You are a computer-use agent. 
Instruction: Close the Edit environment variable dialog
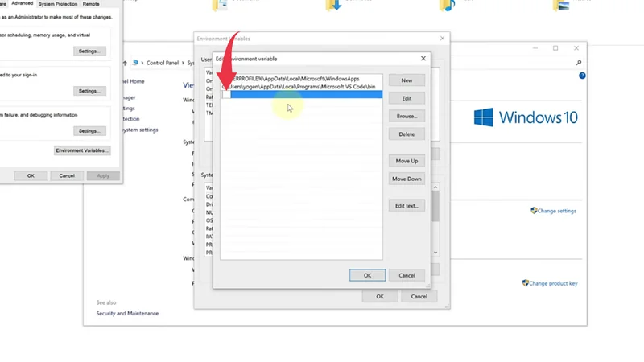[x=423, y=59]
